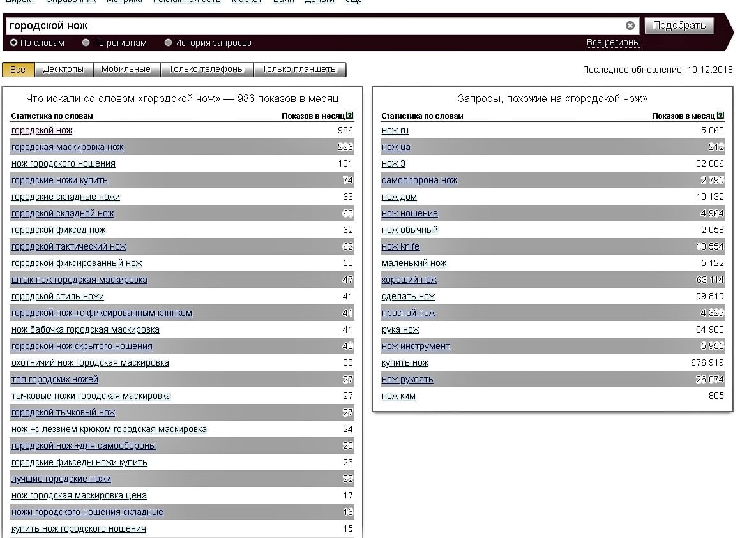Open the 'городской нож скрытого ношения' link
This screenshot has width=756, height=538.
pos(82,346)
